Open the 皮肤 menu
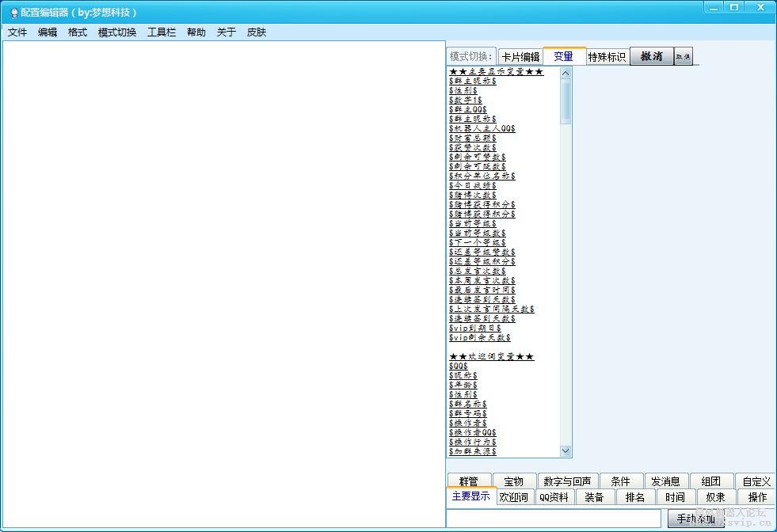This screenshot has width=777, height=532. (x=257, y=32)
